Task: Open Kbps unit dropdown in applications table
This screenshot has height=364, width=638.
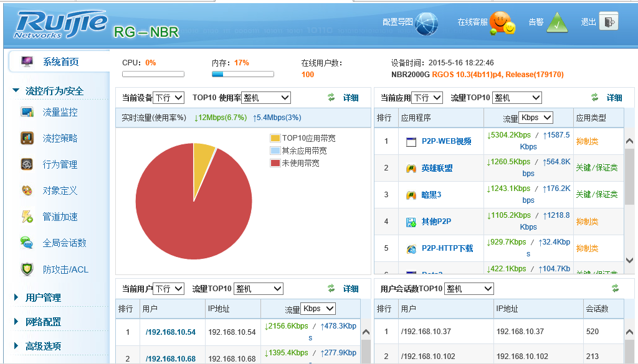Action: click(x=536, y=118)
